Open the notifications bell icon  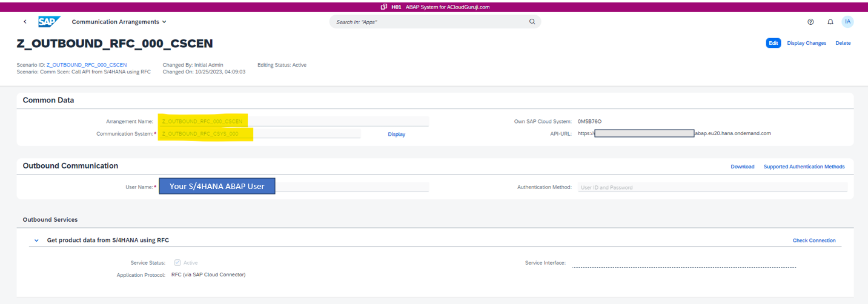[830, 22]
